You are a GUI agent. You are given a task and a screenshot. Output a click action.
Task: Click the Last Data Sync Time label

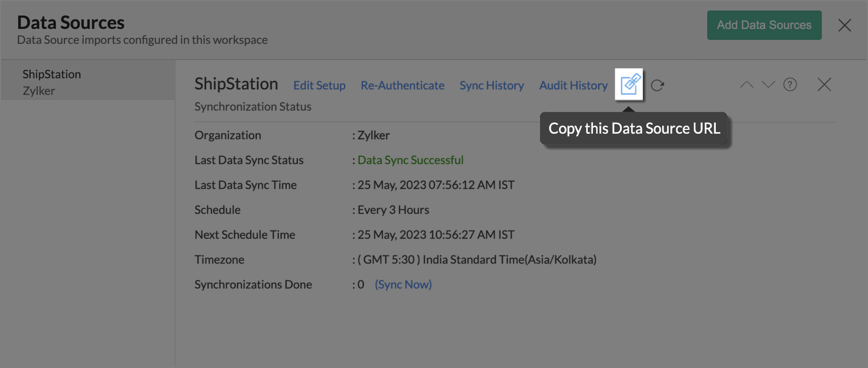tap(246, 185)
